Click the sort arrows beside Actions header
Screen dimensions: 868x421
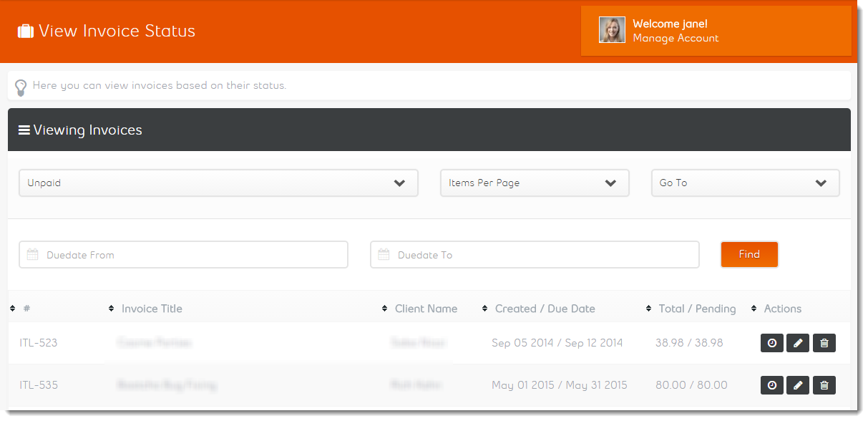click(x=754, y=309)
